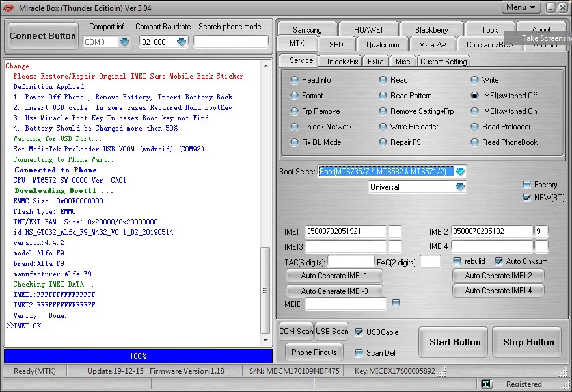Image resolution: width=572 pixels, height=392 pixels.
Task: Click the log panel vertical scrollbar thumb
Action: (266, 291)
